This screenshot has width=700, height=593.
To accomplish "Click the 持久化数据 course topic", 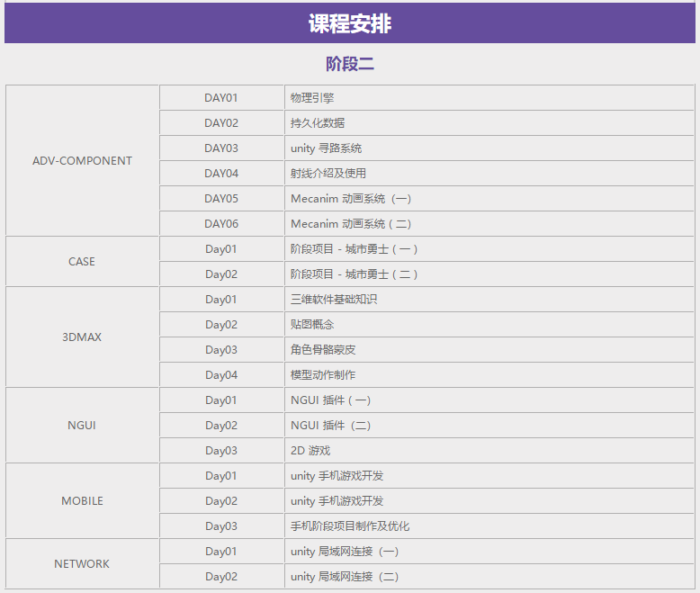I will [318, 123].
